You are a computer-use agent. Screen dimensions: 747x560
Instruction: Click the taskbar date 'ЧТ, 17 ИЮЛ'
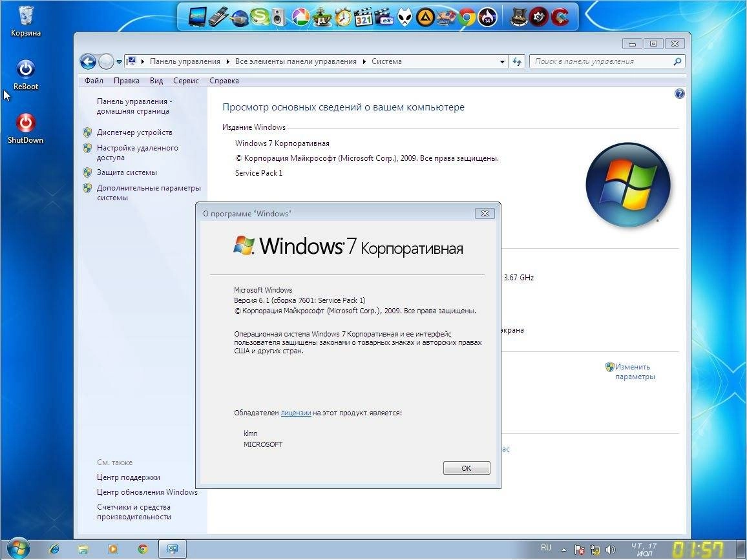tap(644, 550)
